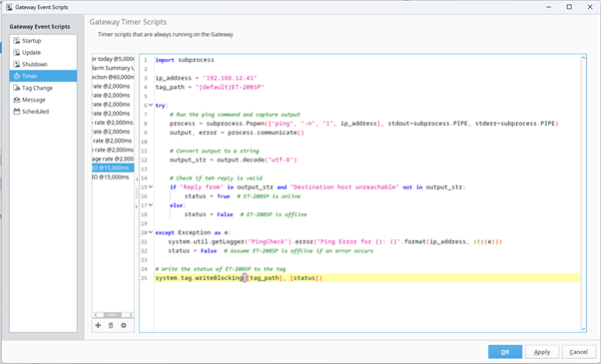Select the 'today @5,000' timer script
Viewport: 601px width, 364px height.
coord(113,59)
